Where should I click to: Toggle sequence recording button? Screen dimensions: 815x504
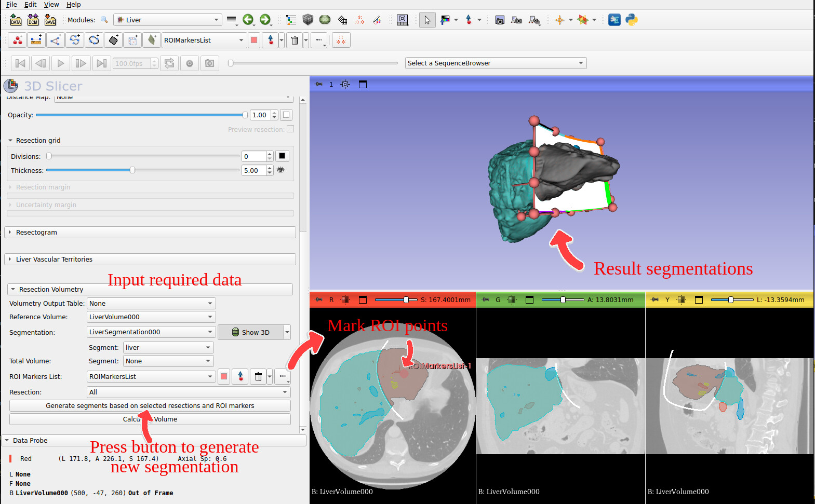point(190,63)
